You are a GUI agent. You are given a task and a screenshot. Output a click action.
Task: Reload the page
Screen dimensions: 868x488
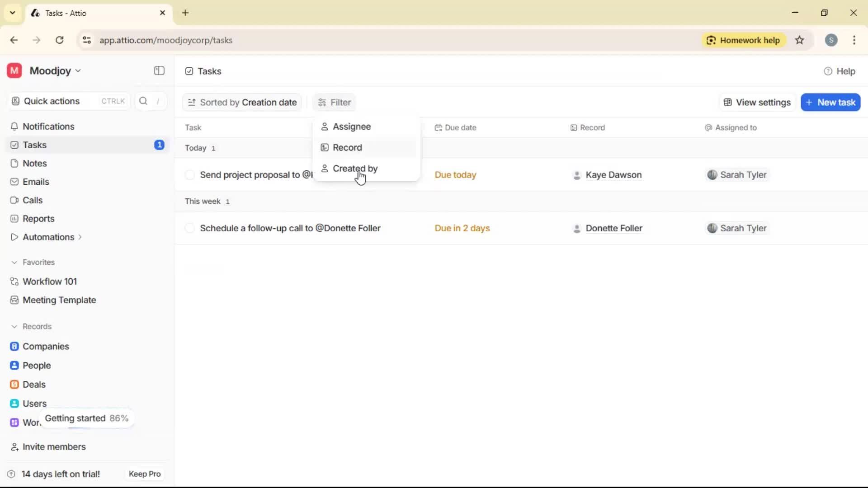59,40
